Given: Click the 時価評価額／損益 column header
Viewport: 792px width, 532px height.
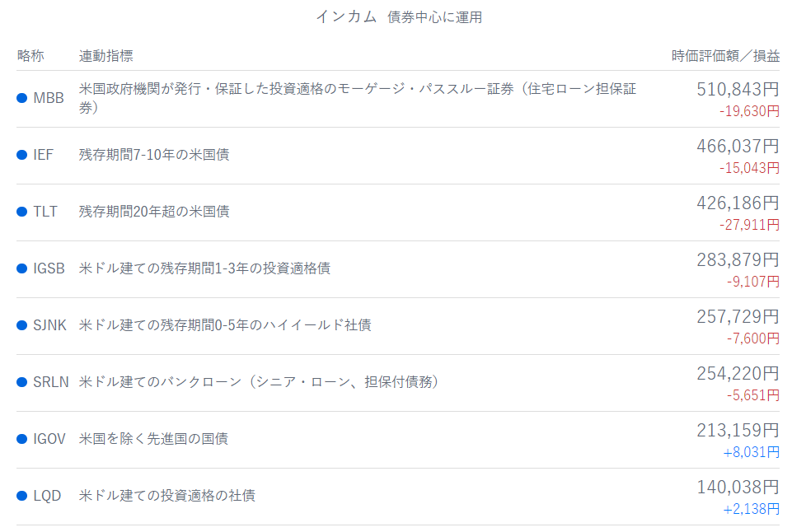Looking at the screenshot, I should tap(725, 56).
